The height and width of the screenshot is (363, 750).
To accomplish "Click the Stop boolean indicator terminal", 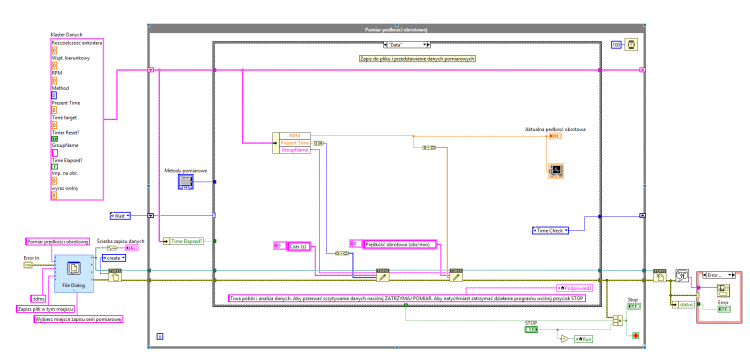I will click(633, 306).
